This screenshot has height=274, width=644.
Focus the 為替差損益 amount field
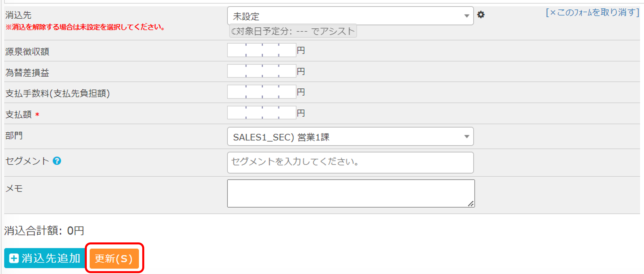pyautogui.click(x=262, y=71)
